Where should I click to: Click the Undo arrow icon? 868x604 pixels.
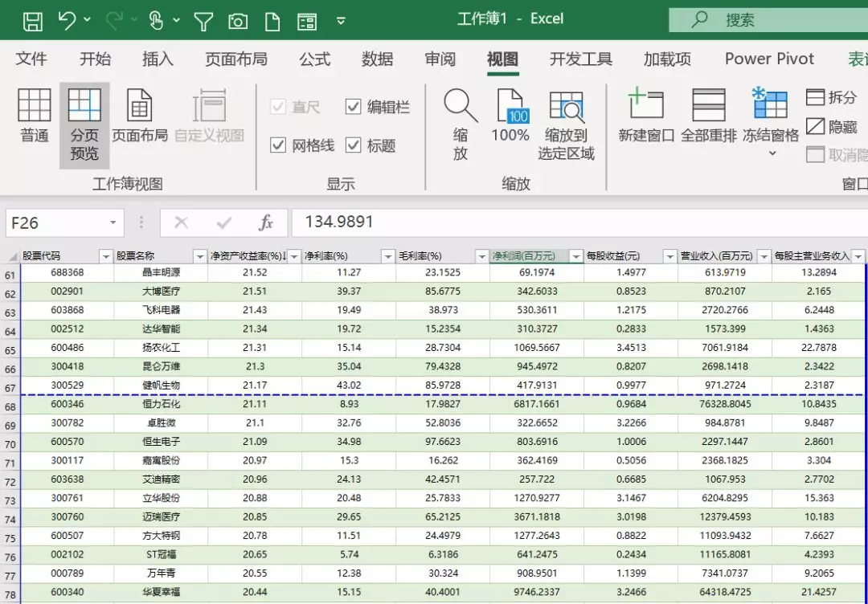tap(67, 20)
